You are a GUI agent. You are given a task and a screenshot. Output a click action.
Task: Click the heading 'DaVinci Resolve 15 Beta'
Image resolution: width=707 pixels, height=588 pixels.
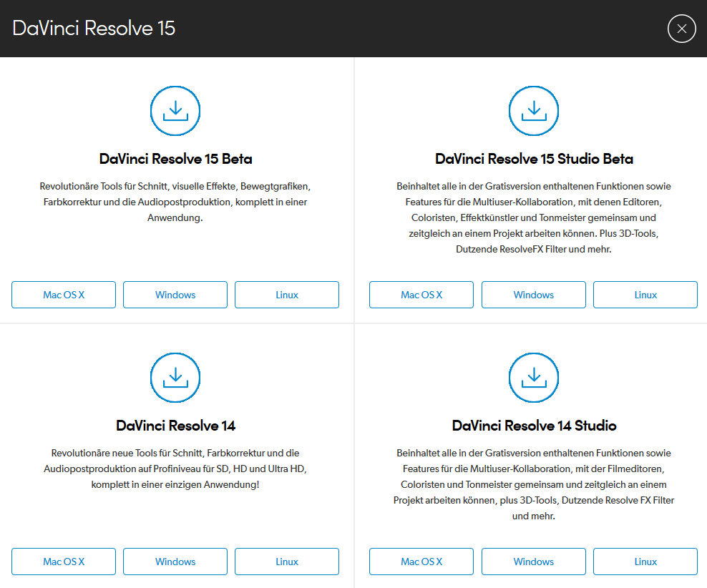[x=175, y=159]
